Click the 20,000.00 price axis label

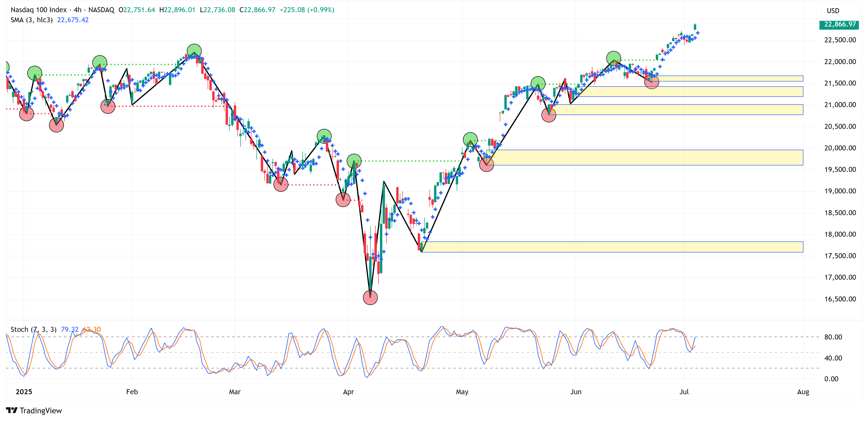pyautogui.click(x=840, y=148)
